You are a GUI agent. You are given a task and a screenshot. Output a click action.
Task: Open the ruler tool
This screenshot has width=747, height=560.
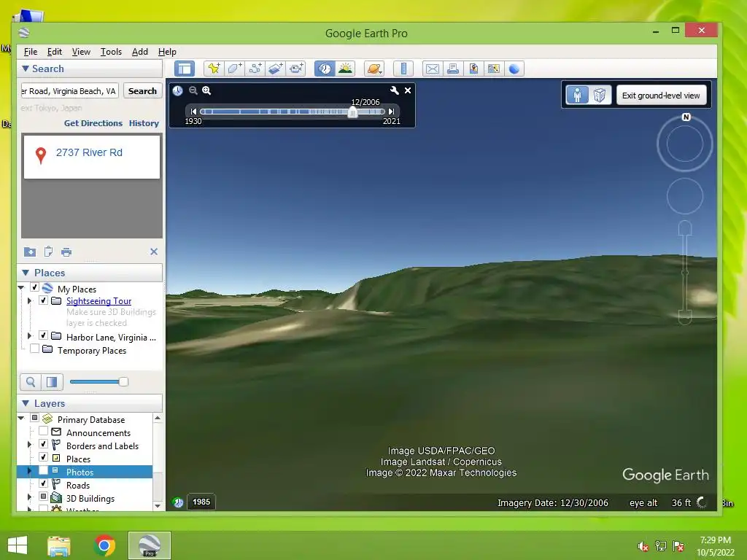pos(403,69)
